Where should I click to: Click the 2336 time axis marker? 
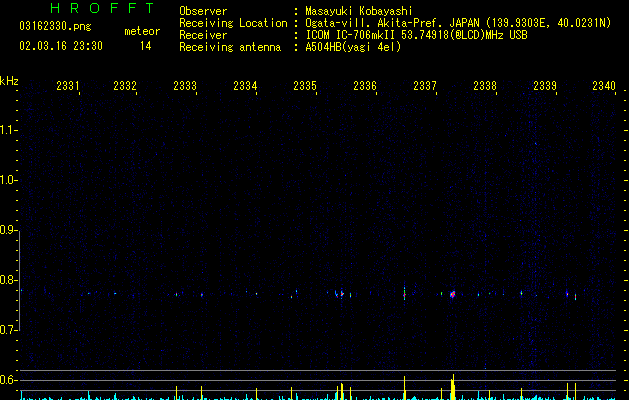coord(365,86)
